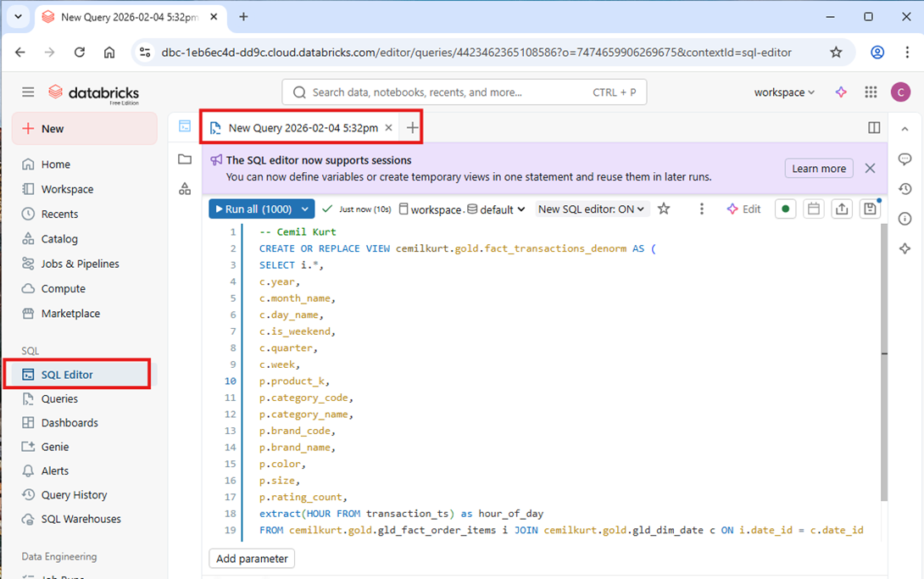Click the New button in the sidebar

(x=84, y=128)
